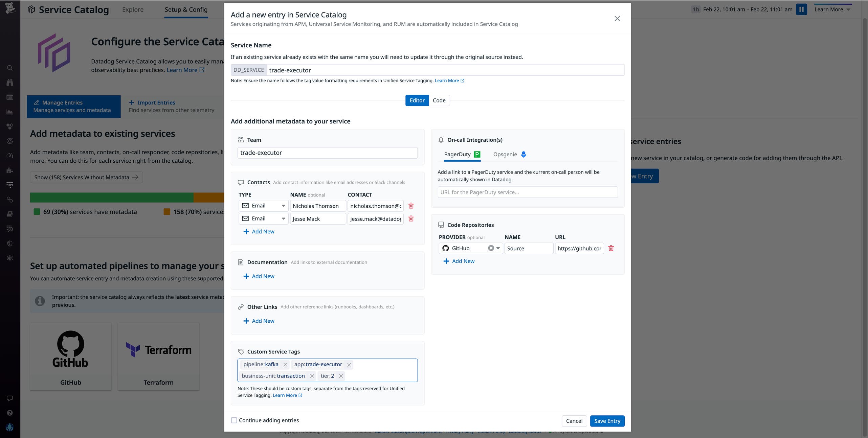Click Save Entry
The image size is (868, 438).
[x=607, y=421]
